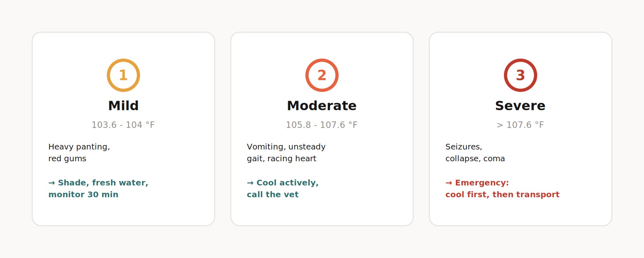Click the monitor 30 min text

point(83,195)
